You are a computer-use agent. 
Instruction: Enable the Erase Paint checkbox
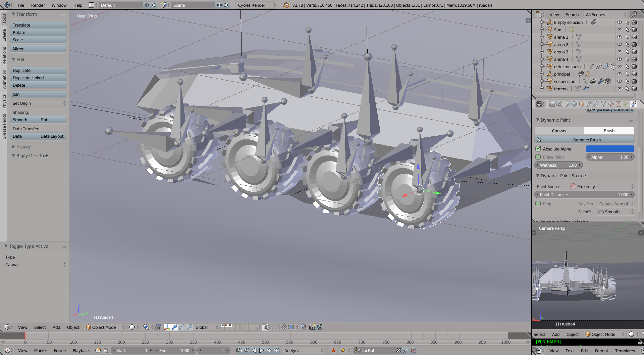(538, 157)
